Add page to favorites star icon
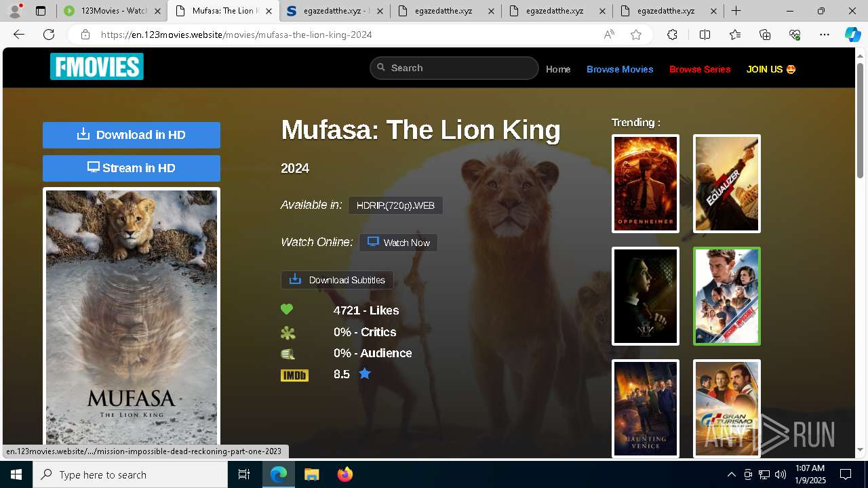The height and width of the screenshot is (488, 868). (636, 35)
